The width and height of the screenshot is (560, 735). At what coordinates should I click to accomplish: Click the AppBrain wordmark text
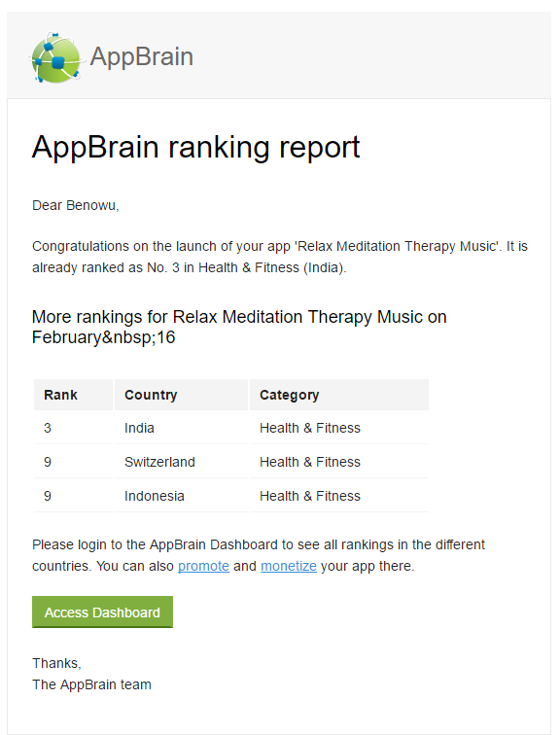click(142, 57)
